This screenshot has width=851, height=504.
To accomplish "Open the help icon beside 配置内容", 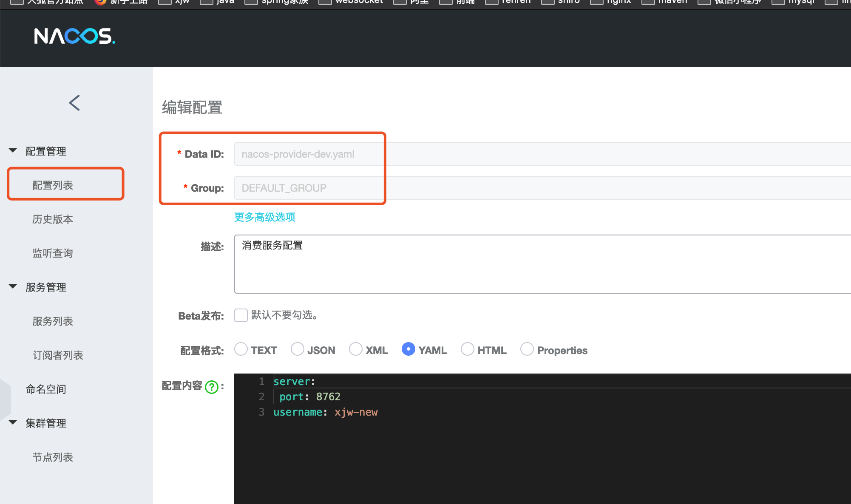I will pos(212,387).
